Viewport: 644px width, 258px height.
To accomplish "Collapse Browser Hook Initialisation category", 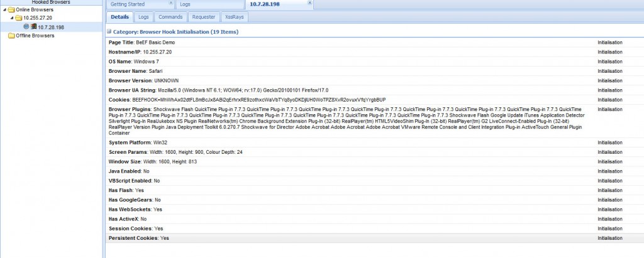I will tap(109, 31).
